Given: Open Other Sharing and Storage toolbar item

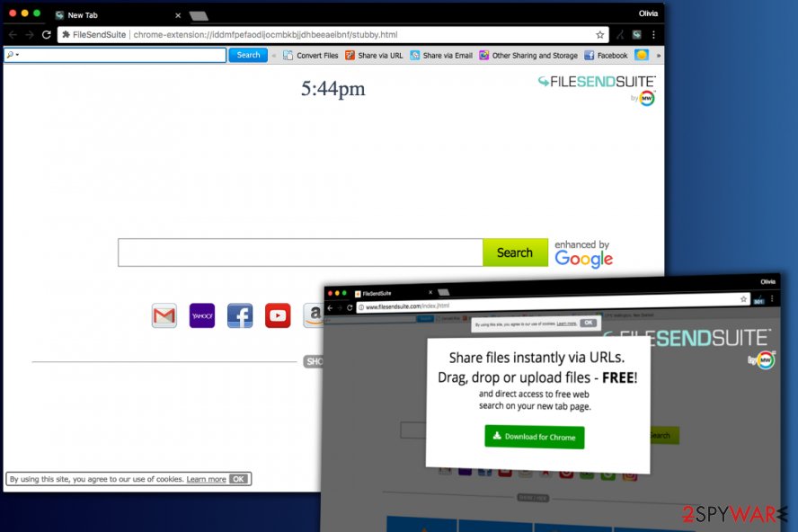Looking at the screenshot, I should coord(528,56).
